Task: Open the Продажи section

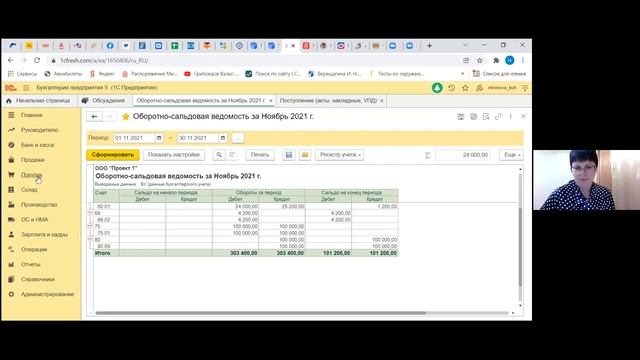Action: [33, 160]
